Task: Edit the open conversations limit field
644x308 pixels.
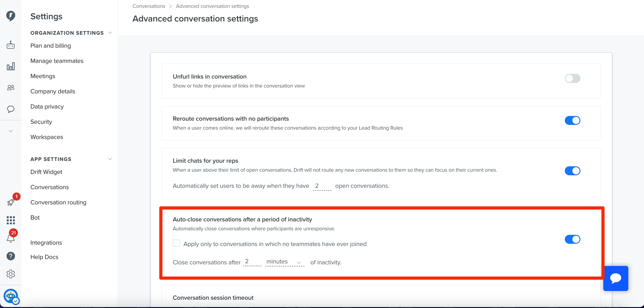Action: [x=322, y=186]
